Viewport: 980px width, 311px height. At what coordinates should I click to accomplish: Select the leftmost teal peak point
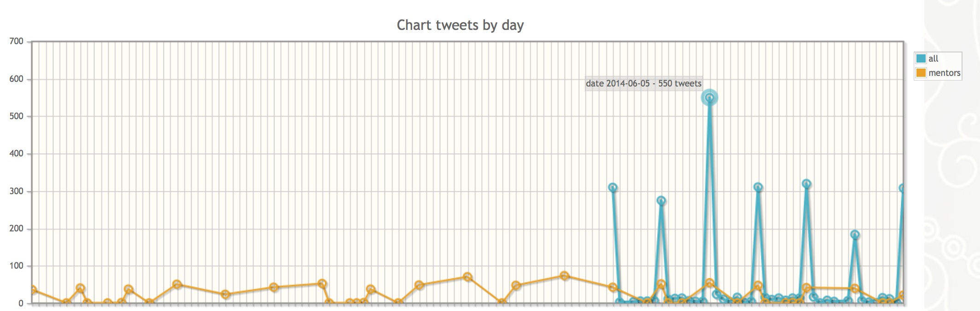pyautogui.click(x=612, y=187)
